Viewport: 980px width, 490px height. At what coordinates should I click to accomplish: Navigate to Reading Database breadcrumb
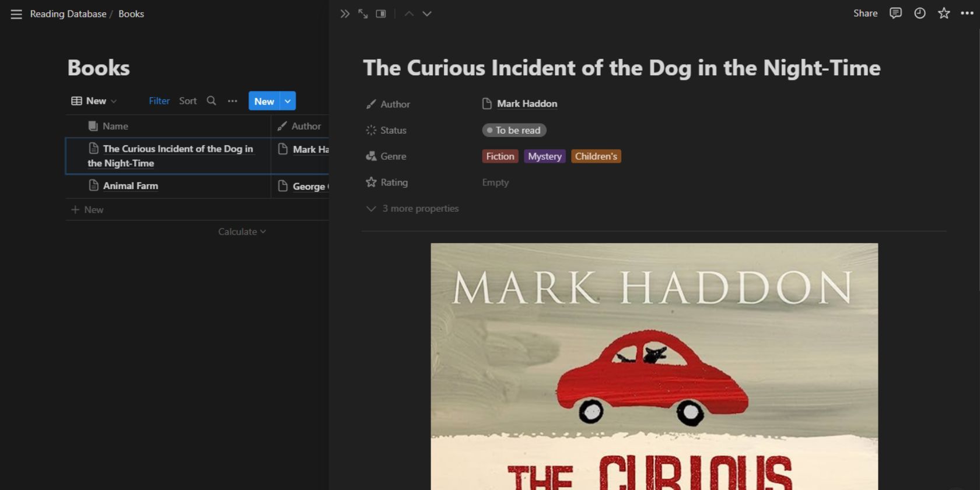click(x=68, y=14)
